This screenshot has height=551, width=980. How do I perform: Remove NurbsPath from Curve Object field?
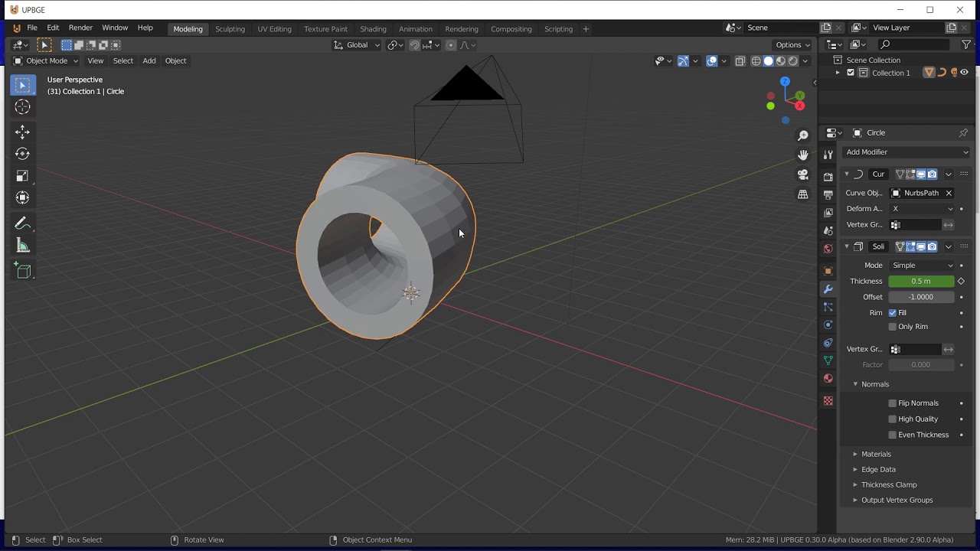click(949, 194)
